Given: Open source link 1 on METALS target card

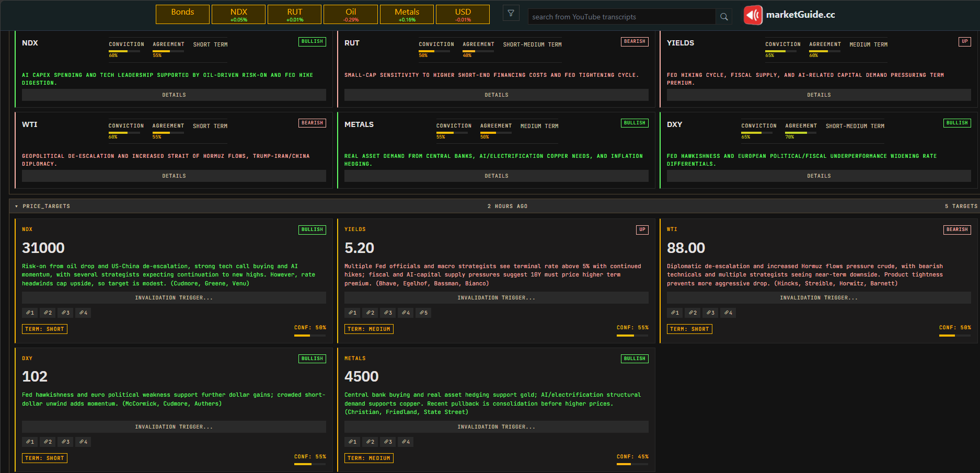Looking at the screenshot, I should 353,442.
